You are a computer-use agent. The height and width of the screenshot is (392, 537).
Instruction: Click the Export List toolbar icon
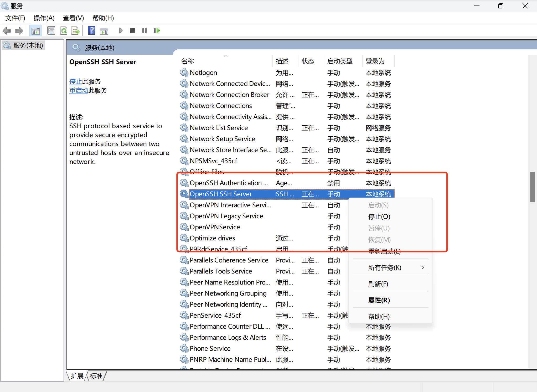(x=76, y=31)
